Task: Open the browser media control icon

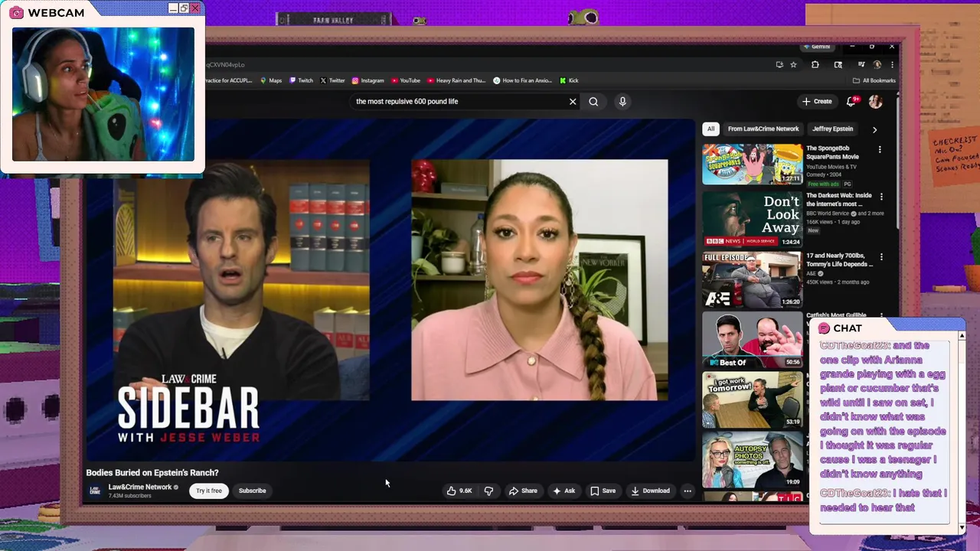Action: [x=861, y=65]
